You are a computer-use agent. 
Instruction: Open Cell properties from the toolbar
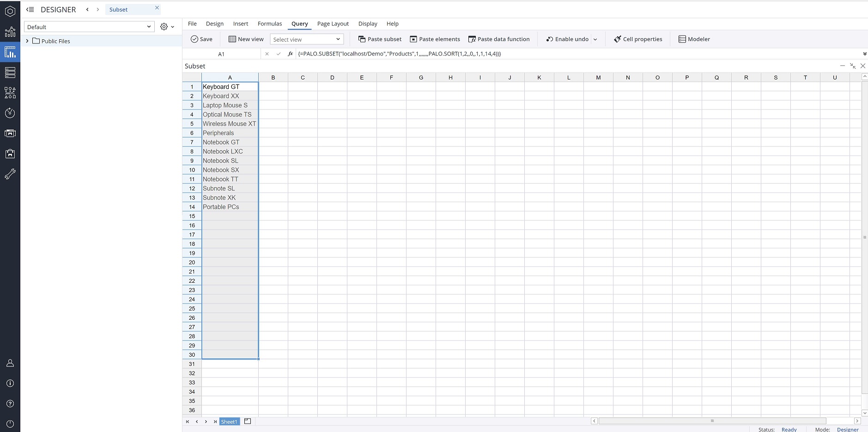pos(638,39)
